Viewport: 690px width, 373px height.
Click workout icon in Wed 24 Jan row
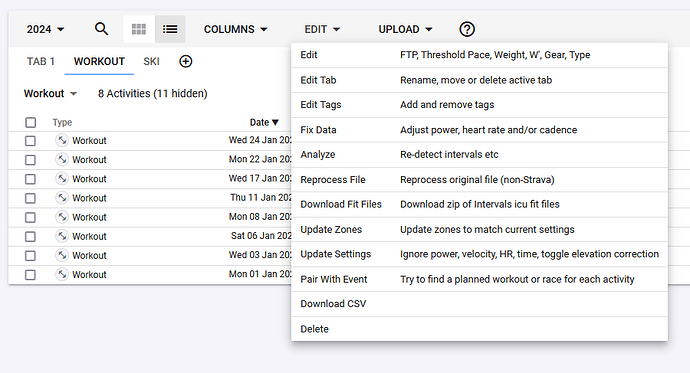click(x=62, y=140)
